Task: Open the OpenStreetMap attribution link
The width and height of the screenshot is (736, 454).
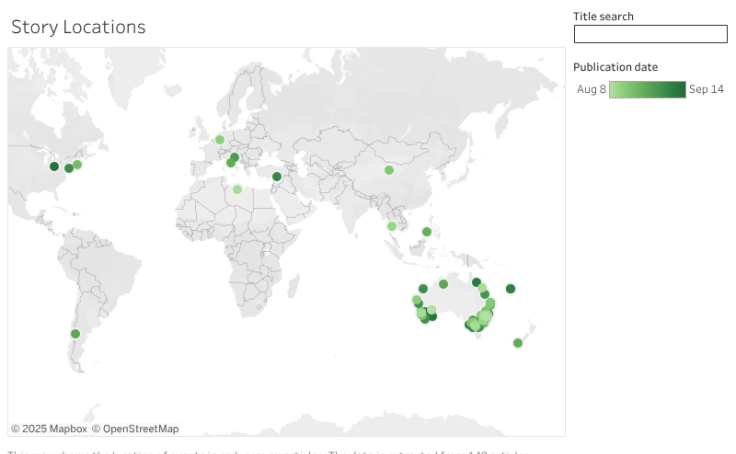Action: click(x=135, y=429)
